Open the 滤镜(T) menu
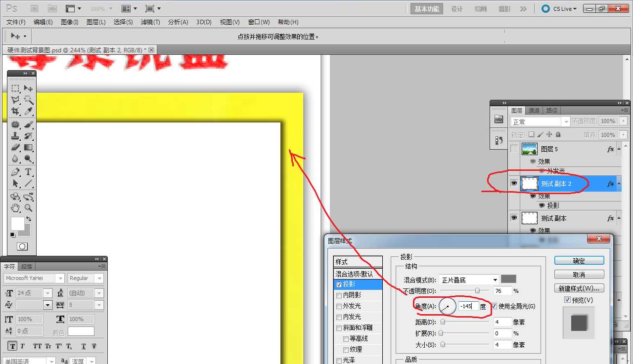 (150, 22)
